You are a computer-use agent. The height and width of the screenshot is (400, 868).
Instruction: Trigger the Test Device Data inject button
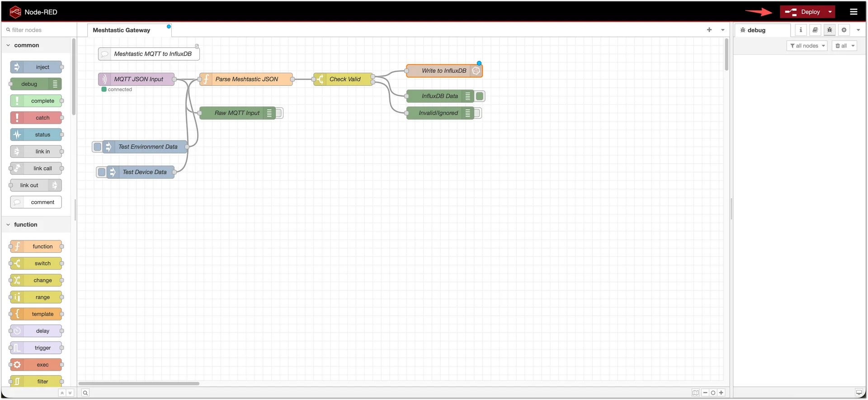(x=102, y=172)
